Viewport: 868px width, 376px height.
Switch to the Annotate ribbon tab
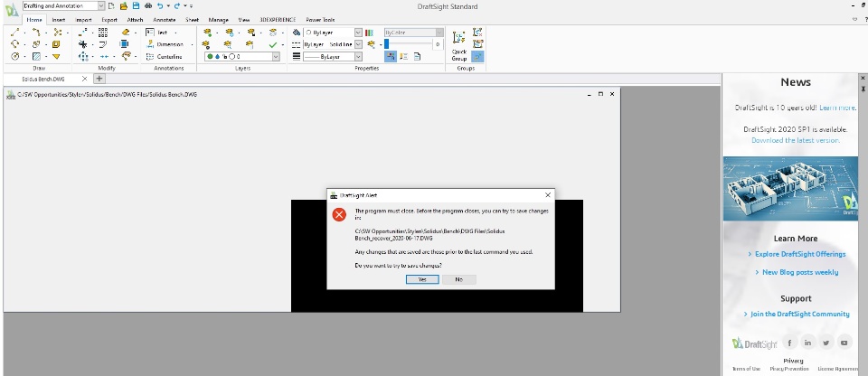pos(165,20)
